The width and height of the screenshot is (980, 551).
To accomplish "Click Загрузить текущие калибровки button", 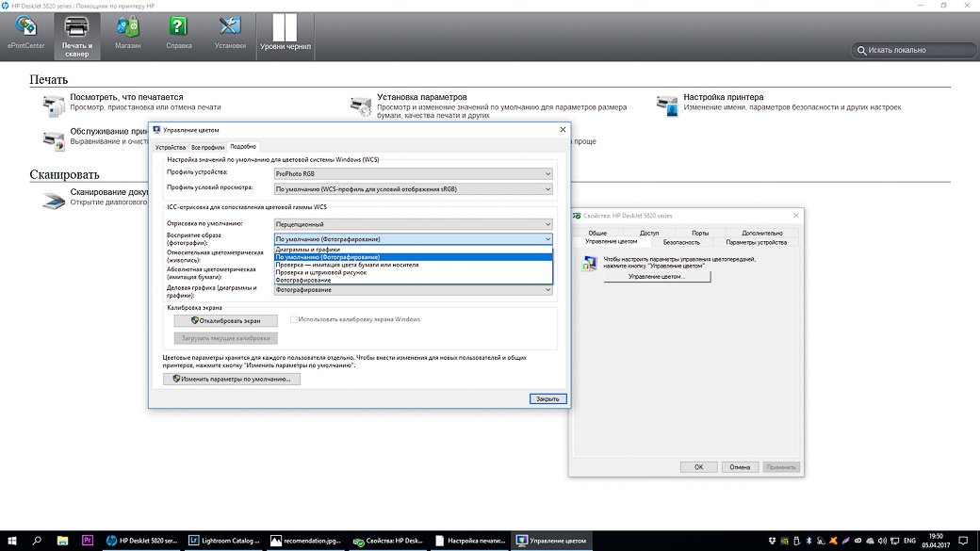I will point(225,338).
